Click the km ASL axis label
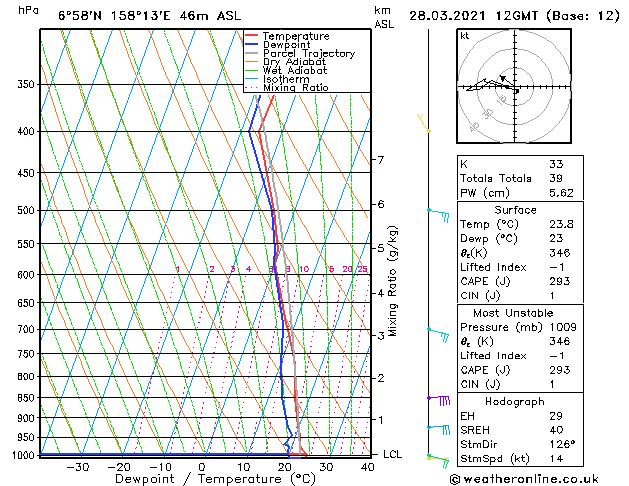 384,17
